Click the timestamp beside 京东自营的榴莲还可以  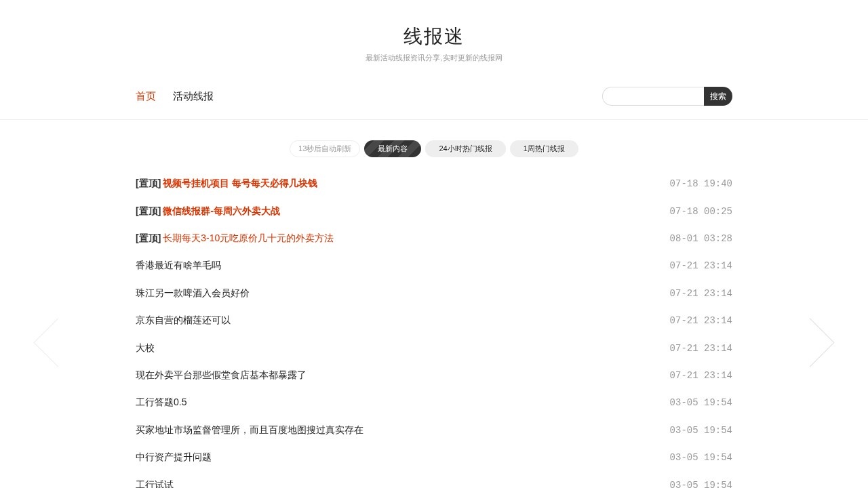tap(701, 321)
